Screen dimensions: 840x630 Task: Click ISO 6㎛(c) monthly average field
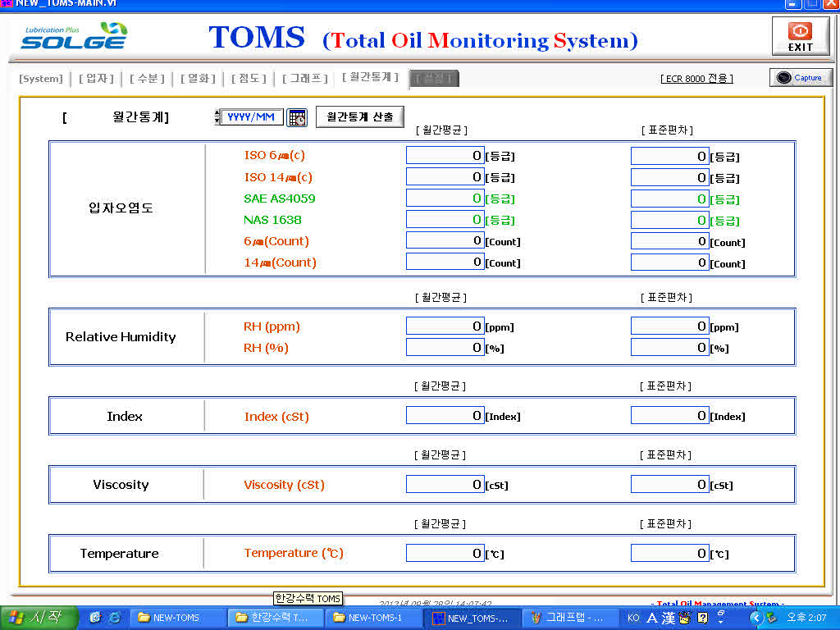coord(445,155)
